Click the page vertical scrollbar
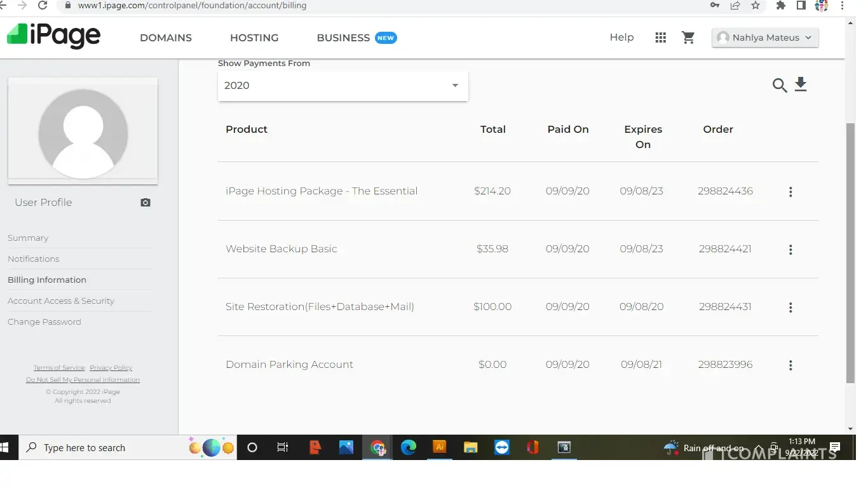 (x=850, y=254)
